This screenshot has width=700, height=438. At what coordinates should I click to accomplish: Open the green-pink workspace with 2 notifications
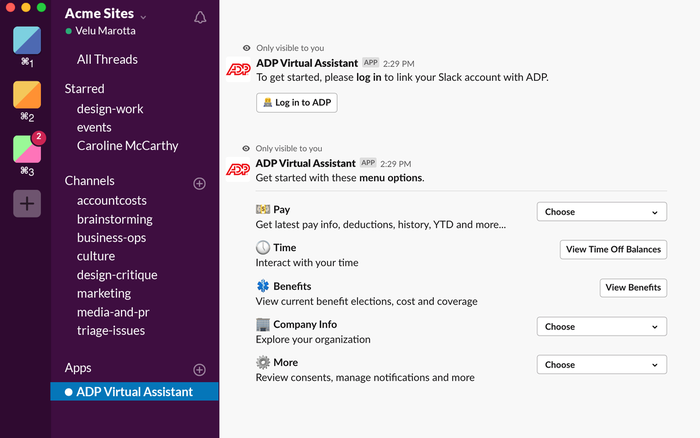click(x=27, y=149)
